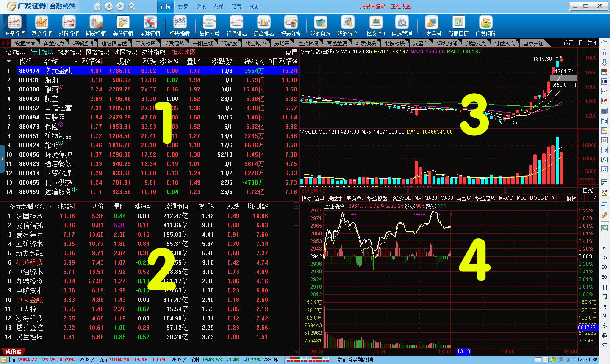The height and width of the screenshot is (364, 610).
Task: Open the 港股行情 Hong Kong stocks icon
Action: (x=69, y=26)
